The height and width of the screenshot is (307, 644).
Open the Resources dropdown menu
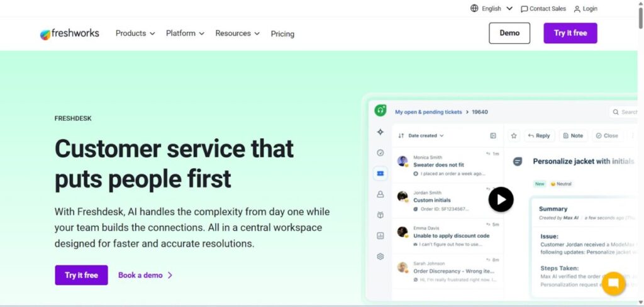click(237, 33)
